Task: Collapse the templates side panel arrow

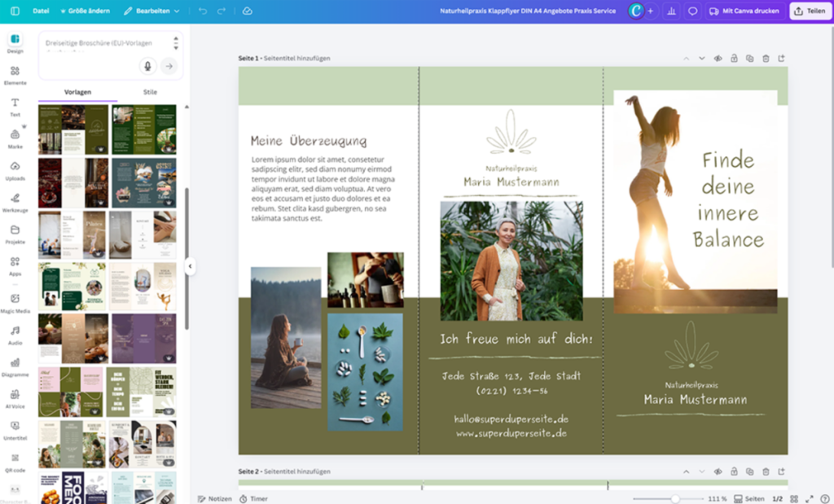Action: pyautogui.click(x=189, y=266)
